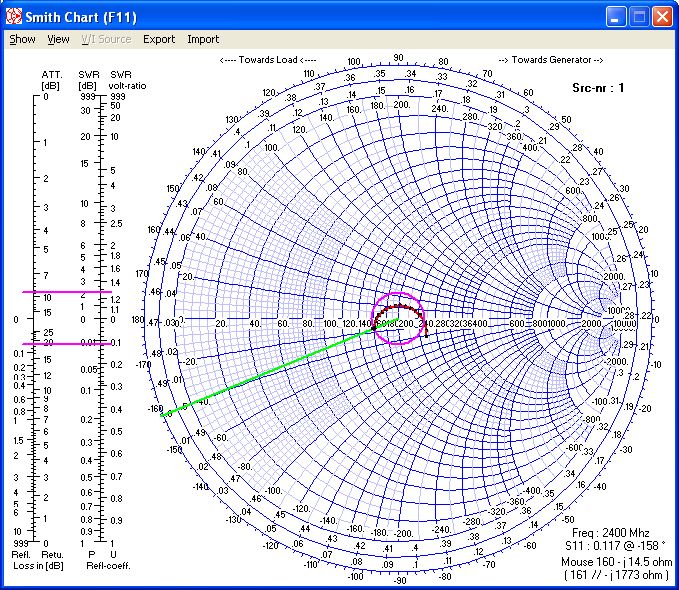This screenshot has height=590, width=679.
Task: Open the Export menu
Action: pos(159,40)
